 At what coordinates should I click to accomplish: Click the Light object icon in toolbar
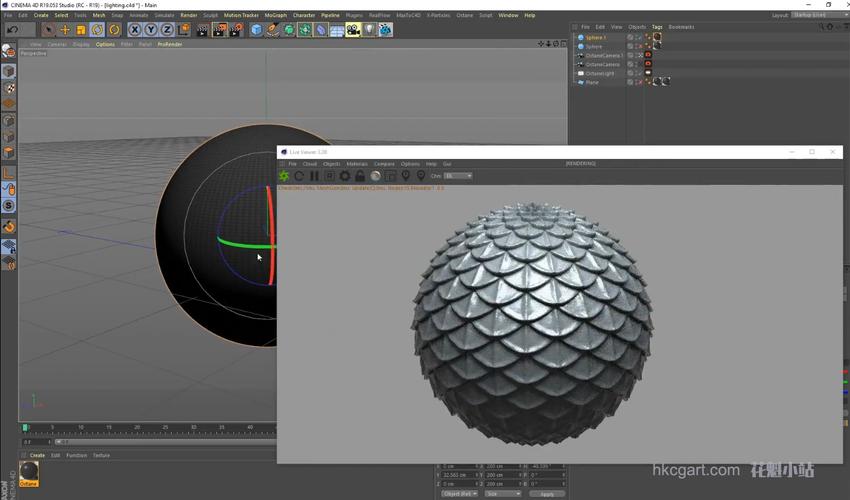pos(369,30)
